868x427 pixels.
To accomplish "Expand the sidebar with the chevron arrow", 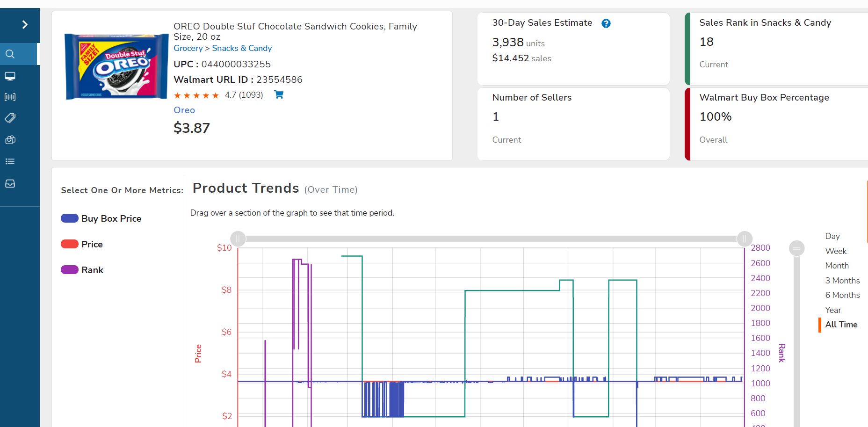I will point(25,24).
